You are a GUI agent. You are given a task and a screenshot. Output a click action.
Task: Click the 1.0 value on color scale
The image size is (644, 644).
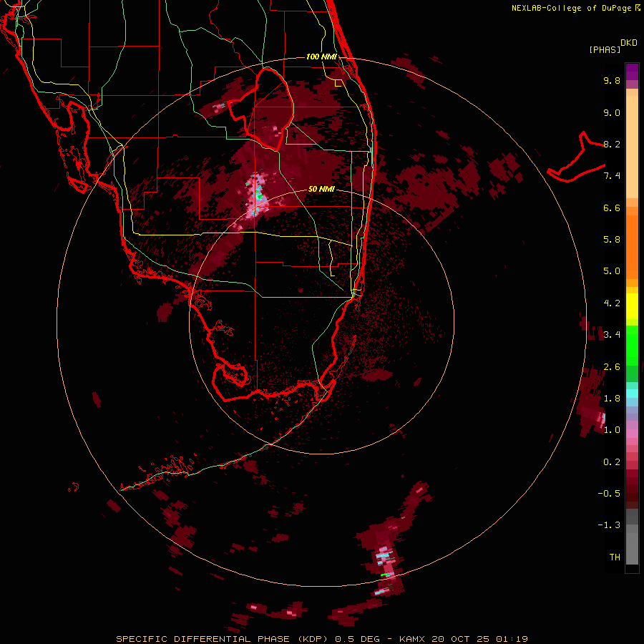point(612,430)
